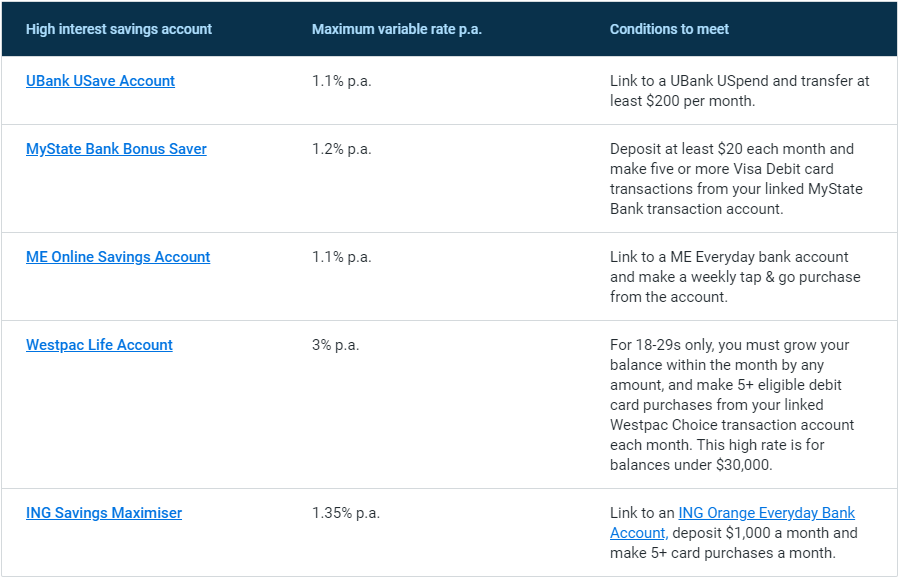Open the UBank USave Account link
The width and height of the screenshot is (899, 578).
(100, 81)
